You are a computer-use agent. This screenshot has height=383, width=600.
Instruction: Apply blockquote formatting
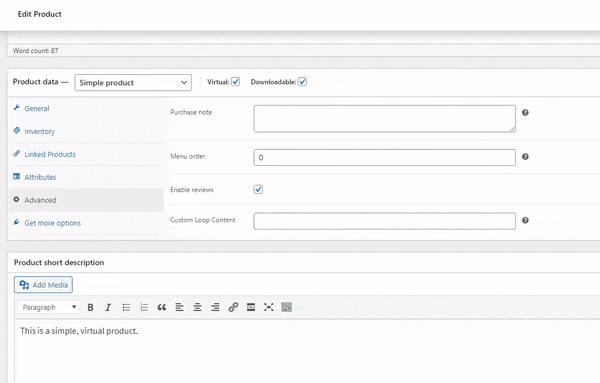point(161,307)
